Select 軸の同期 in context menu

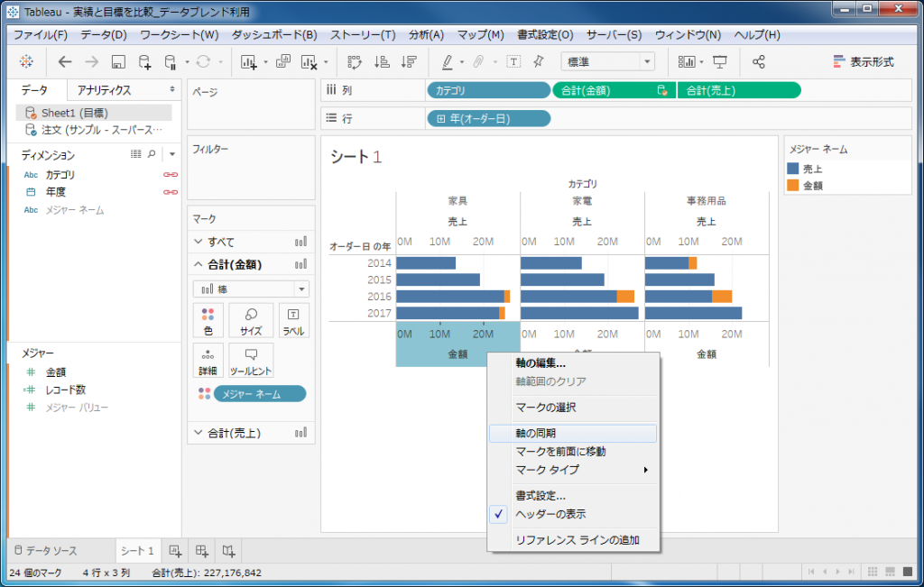(536, 434)
